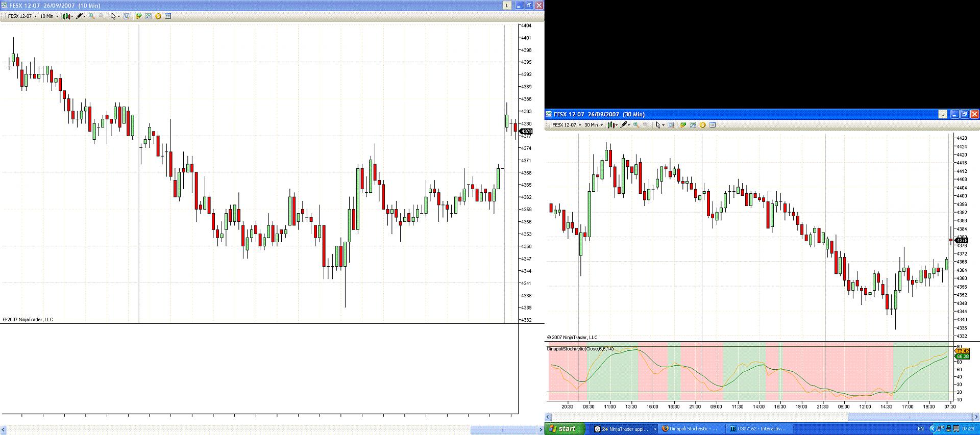Click the green strategies icon in 10 Min chart

(x=138, y=16)
